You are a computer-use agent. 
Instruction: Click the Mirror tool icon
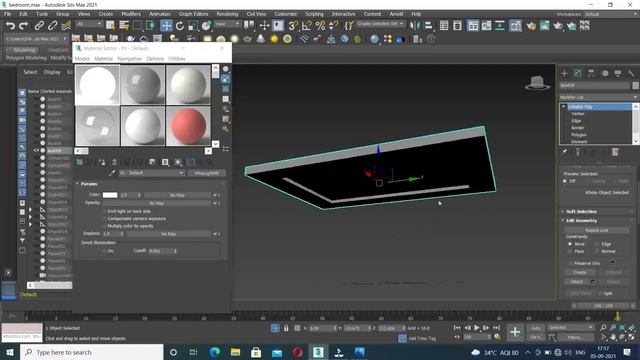coord(415,26)
